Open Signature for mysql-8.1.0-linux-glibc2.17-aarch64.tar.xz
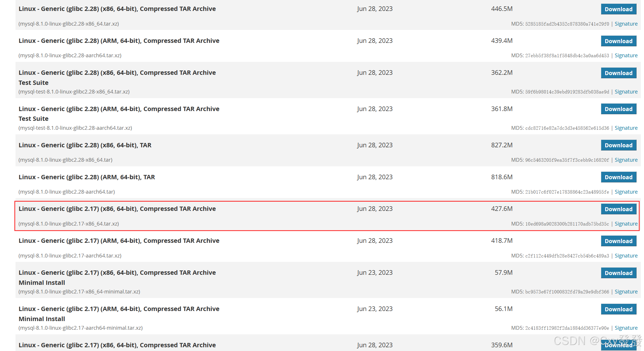Screen dimensions: 644x351 click(x=626, y=256)
